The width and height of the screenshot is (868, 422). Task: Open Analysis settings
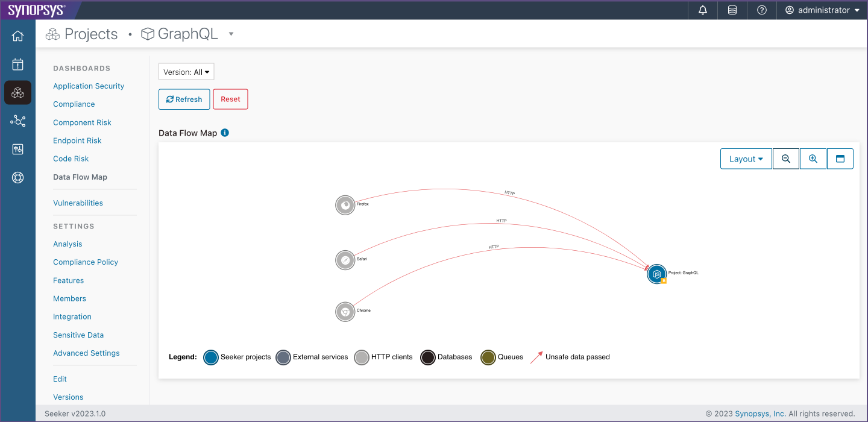click(68, 244)
